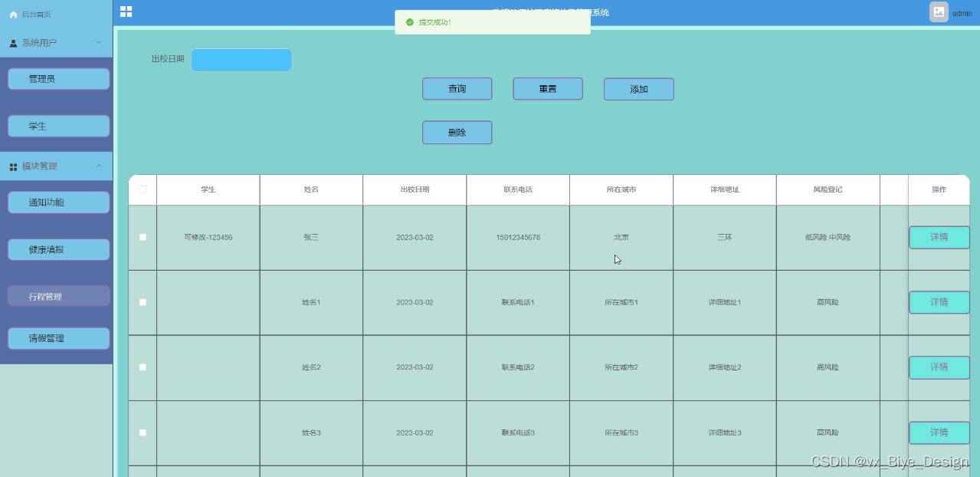This screenshot has height=477, width=980.
Task: Click the 添加 add button
Action: [639, 89]
